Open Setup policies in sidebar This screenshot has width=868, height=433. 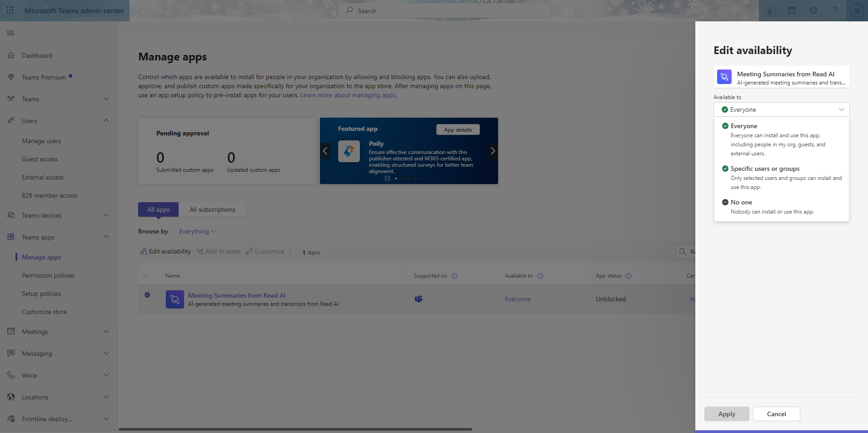41,294
